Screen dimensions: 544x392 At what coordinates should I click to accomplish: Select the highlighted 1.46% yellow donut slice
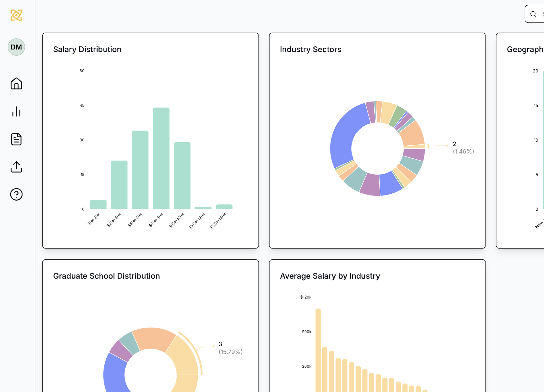[414, 146]
